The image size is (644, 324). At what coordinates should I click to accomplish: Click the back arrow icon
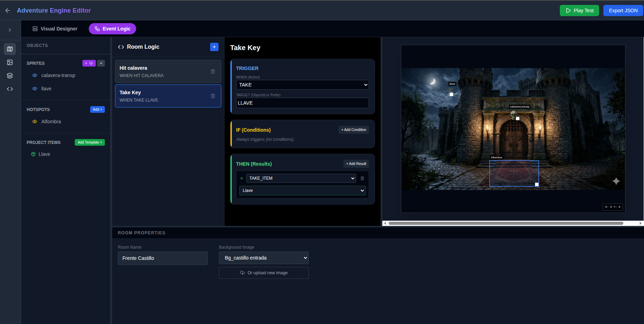point(8,11)
